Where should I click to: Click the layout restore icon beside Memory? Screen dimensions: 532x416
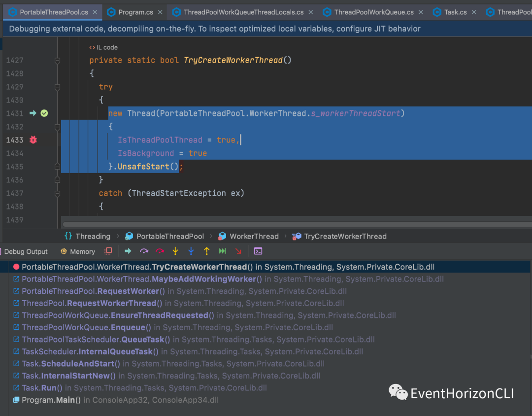108,251
